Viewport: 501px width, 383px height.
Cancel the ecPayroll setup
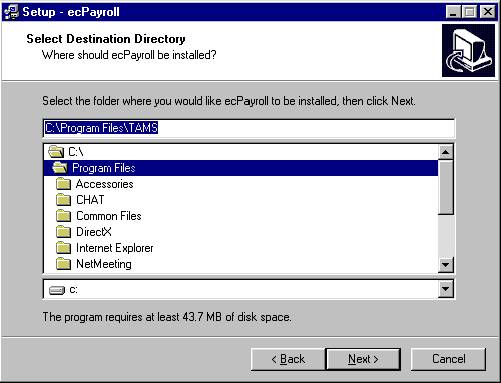click(448, 359)
